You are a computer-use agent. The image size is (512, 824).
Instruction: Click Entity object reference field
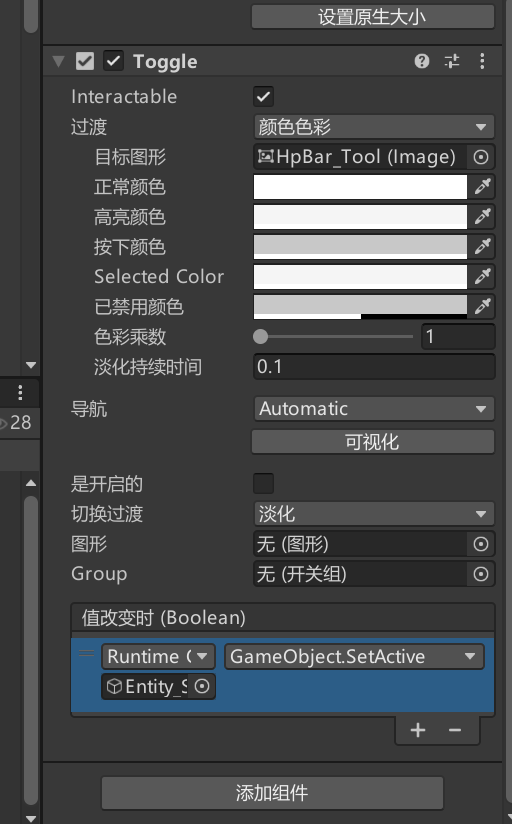tap(146, 686)
